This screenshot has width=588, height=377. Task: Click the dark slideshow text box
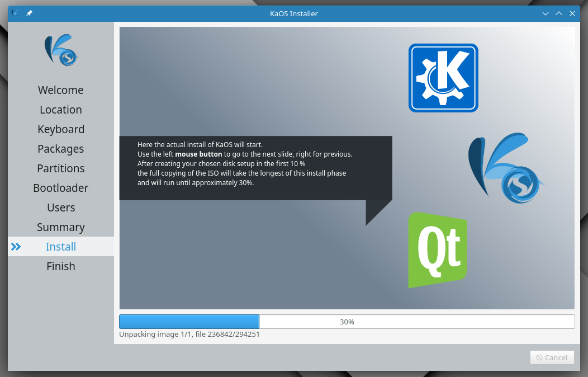point(256,168)
